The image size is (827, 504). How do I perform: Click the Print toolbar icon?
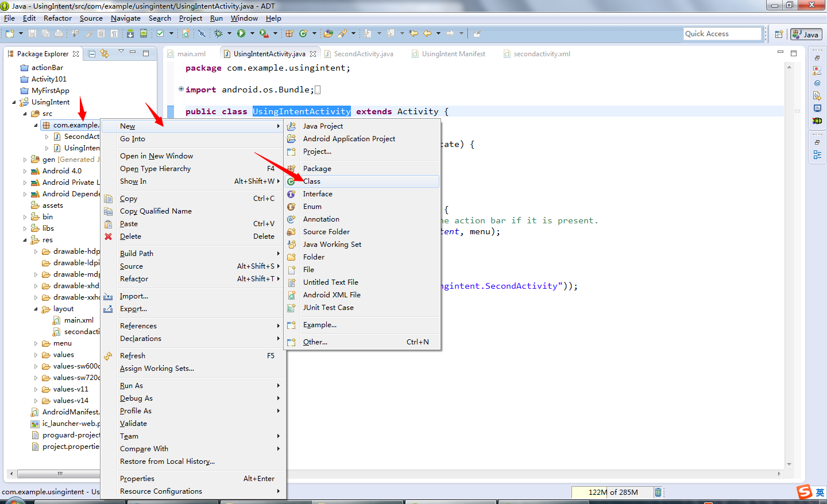point(59,33)
